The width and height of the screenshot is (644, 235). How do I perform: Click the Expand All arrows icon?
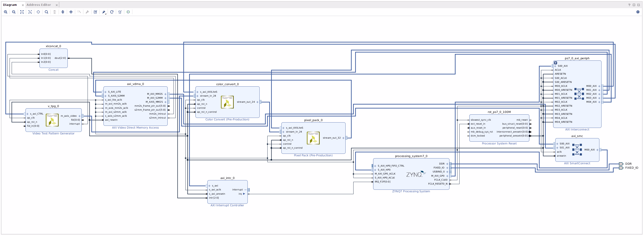(x=63, y=12)
